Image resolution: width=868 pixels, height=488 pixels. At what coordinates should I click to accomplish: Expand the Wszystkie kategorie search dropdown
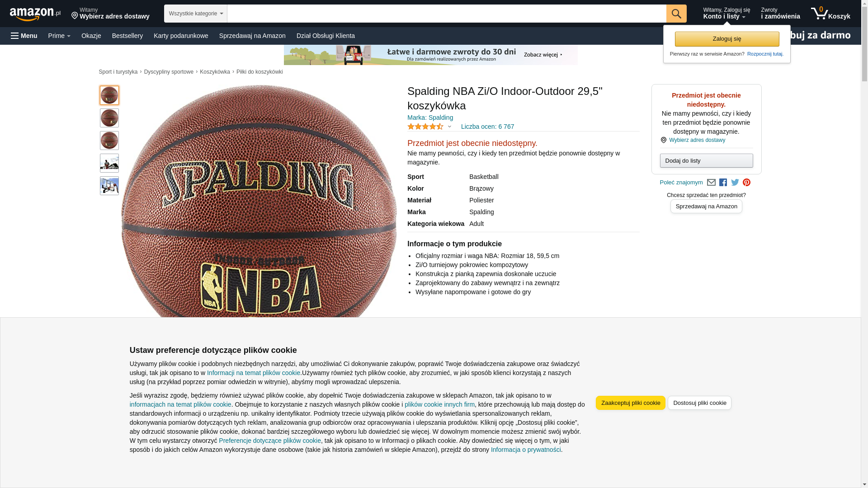coord(195,14)
